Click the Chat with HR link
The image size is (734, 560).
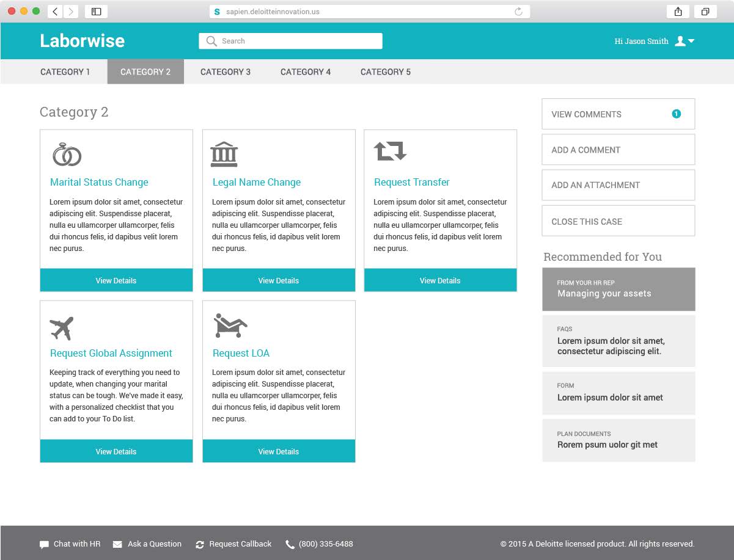77,544
